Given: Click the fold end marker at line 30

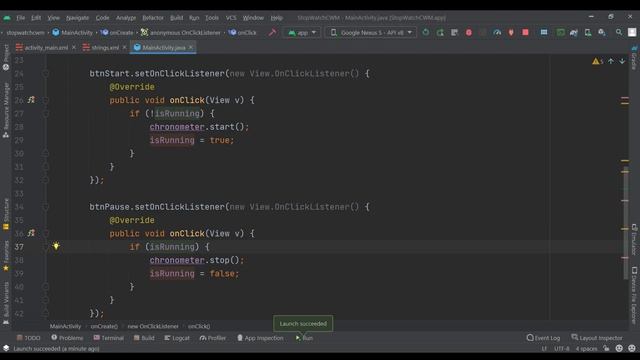Looking at the screenshot, I should click(45, 153).
